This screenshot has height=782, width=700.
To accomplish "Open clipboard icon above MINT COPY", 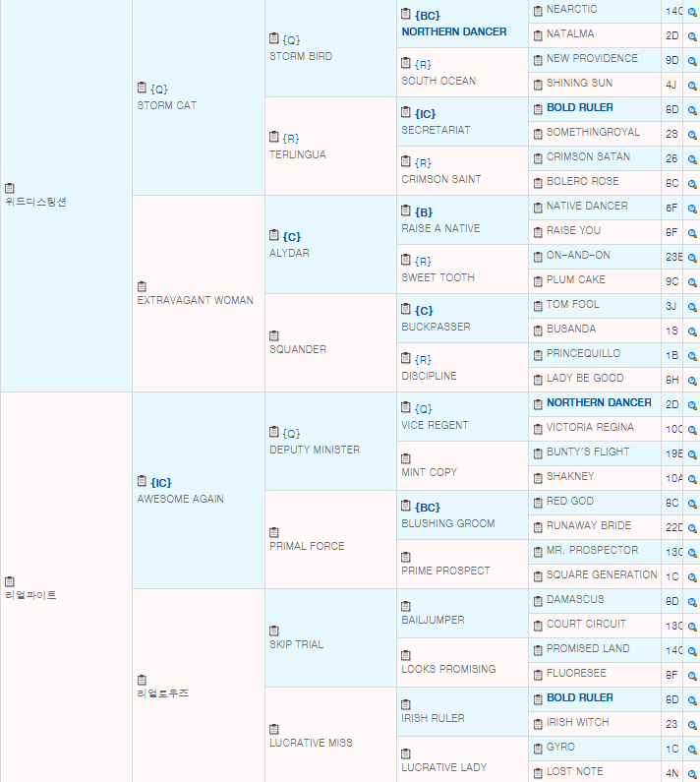I will (x=406, y=457).
